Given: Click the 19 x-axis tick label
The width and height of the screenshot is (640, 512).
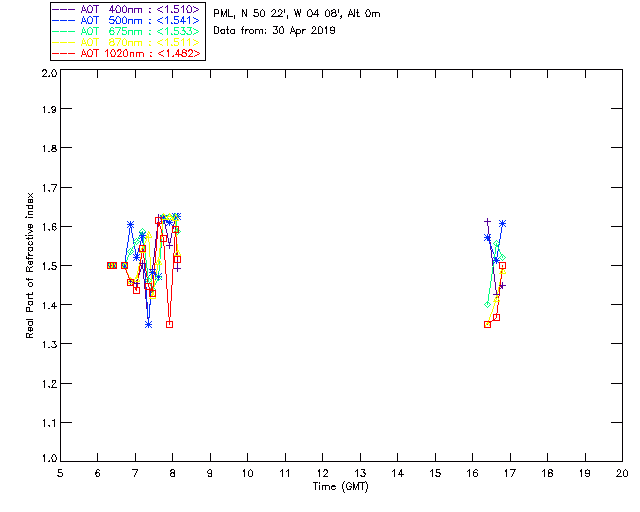Looking at the screenshot, I should coord(585,473).
